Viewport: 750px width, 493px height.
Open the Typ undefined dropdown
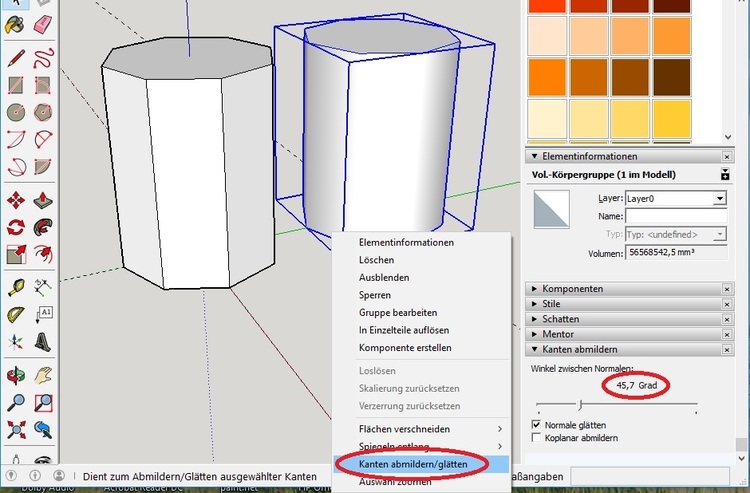pyautogui.click(x=719, y=235)
